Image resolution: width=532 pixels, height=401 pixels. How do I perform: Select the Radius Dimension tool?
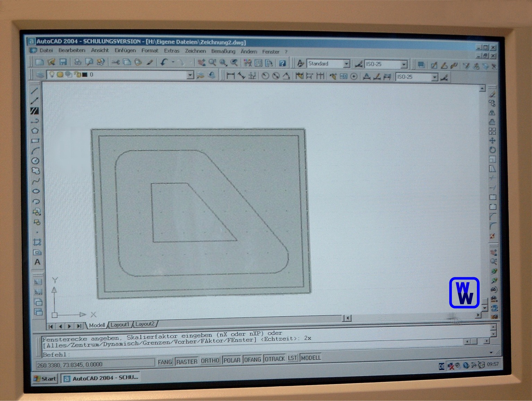click(x=265, y=76)
